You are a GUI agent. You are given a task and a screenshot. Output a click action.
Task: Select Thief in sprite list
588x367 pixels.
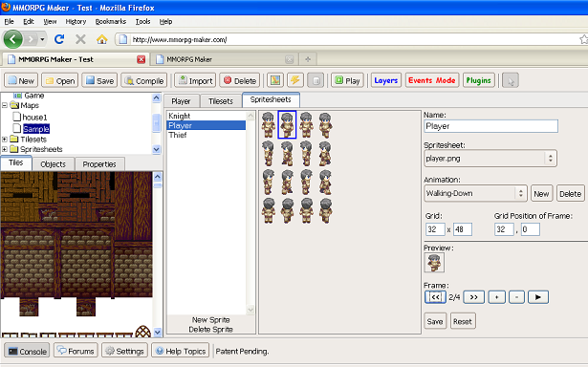coord(206,135)
